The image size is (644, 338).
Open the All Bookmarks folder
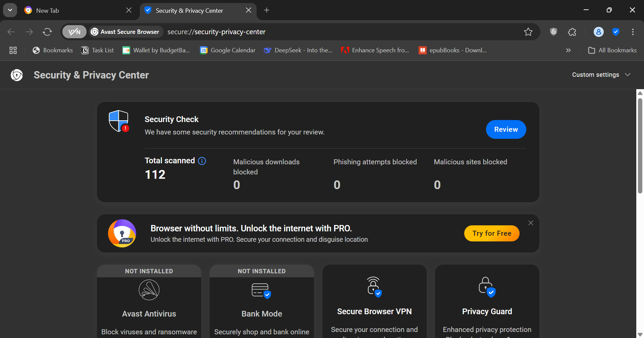coord(612,50)
